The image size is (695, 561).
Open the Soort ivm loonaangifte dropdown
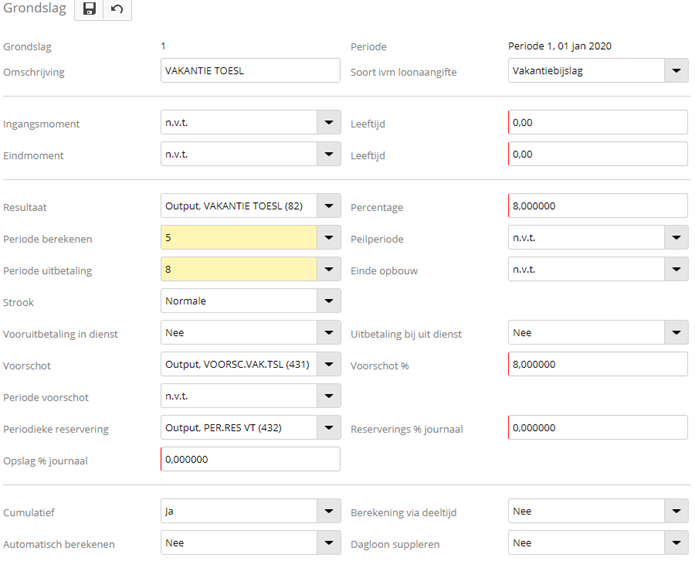pos(677,71)
